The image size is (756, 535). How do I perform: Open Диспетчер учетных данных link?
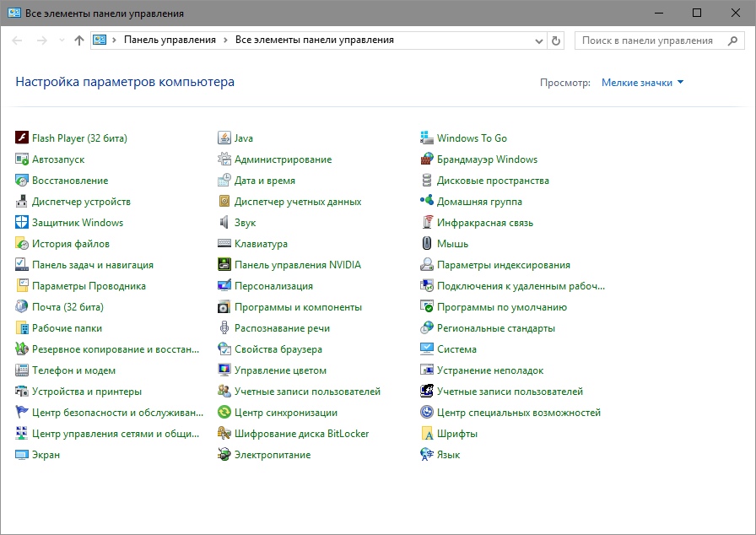click(298, 202)
